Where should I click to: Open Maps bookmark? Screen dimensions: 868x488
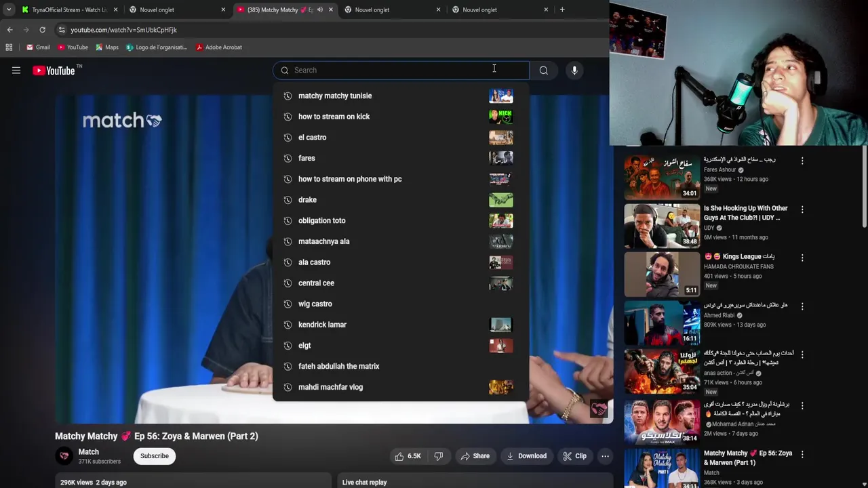107,47
